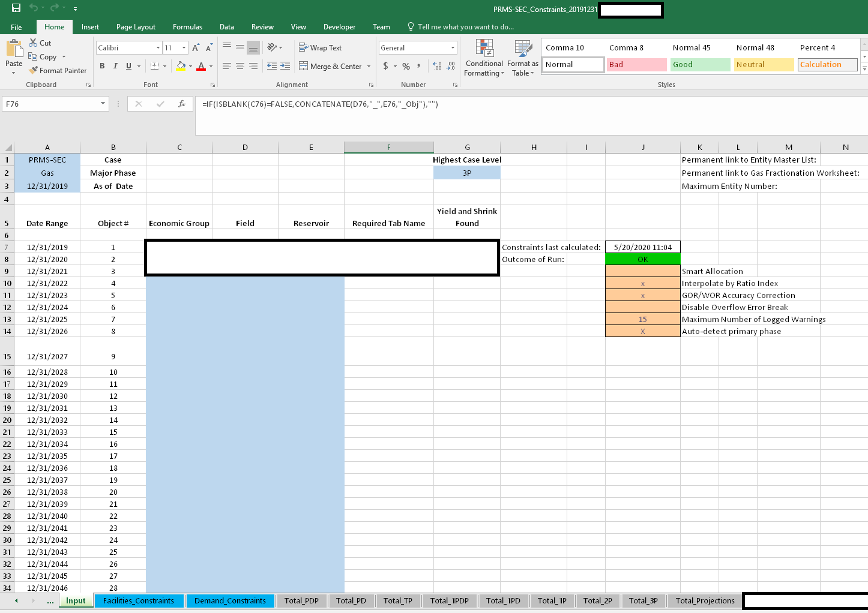Switch to Facilities_Constraints sheet tab
This screenshot has height=613, width=868.
point(139,600)
